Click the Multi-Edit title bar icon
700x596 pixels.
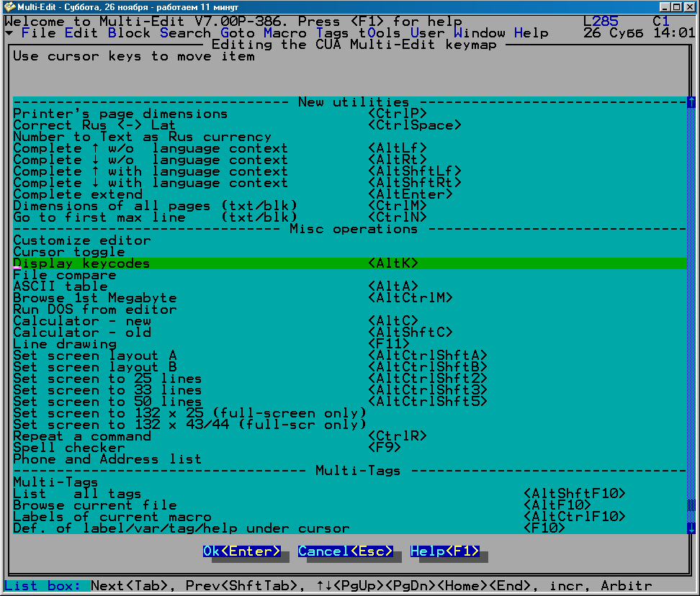(x=9, y=6)
